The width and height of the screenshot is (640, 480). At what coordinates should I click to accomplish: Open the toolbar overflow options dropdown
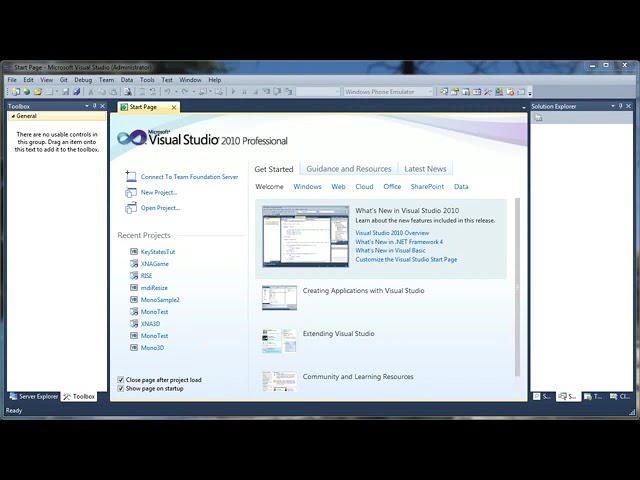pos(530,93)
